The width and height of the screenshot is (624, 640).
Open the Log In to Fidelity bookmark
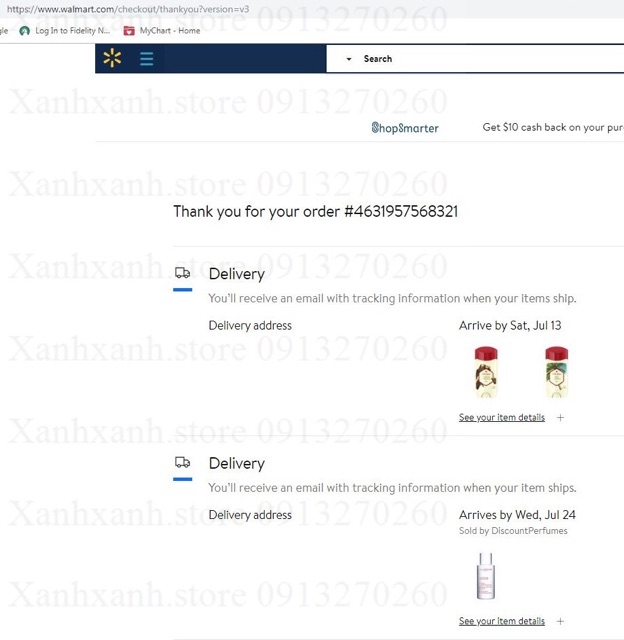click(x=65, y=31)
